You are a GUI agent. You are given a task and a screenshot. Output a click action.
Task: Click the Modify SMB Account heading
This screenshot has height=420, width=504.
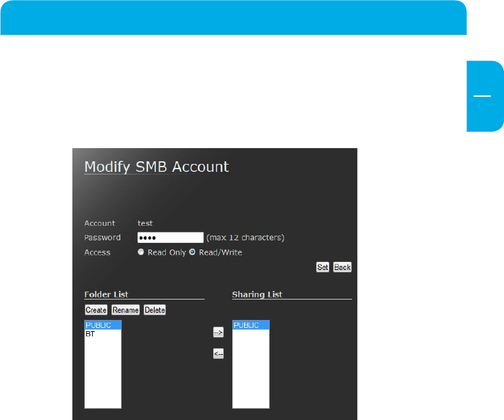(x=157, y=167)
